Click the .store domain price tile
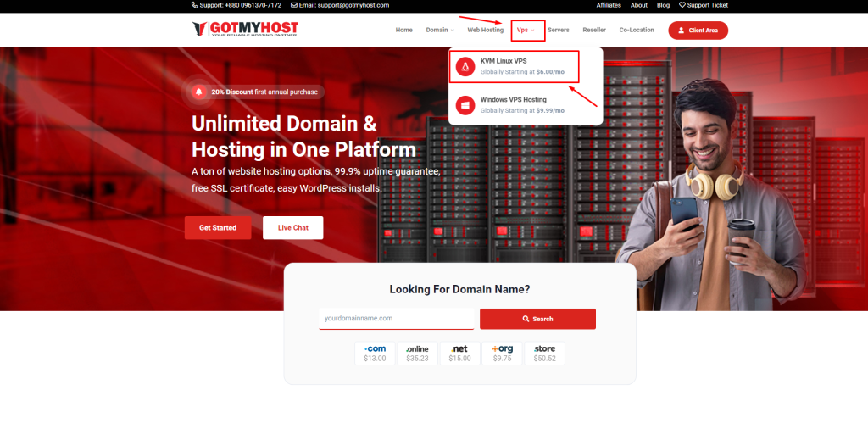This screenshot has height=429, width=868. click(x=544, y=354)
